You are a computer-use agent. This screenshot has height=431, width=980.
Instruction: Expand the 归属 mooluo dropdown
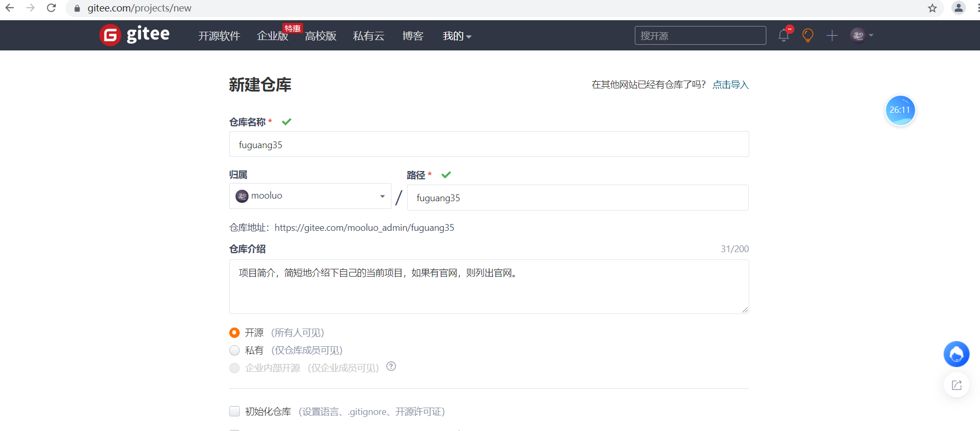310,196
